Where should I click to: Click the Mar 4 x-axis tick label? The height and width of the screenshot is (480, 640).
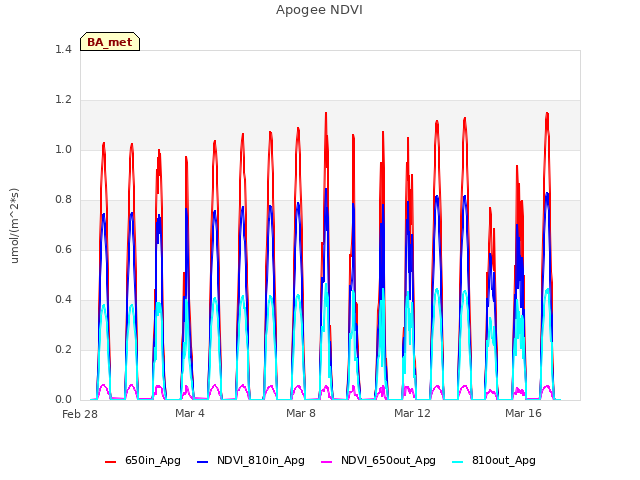click(x=190, y=413)
